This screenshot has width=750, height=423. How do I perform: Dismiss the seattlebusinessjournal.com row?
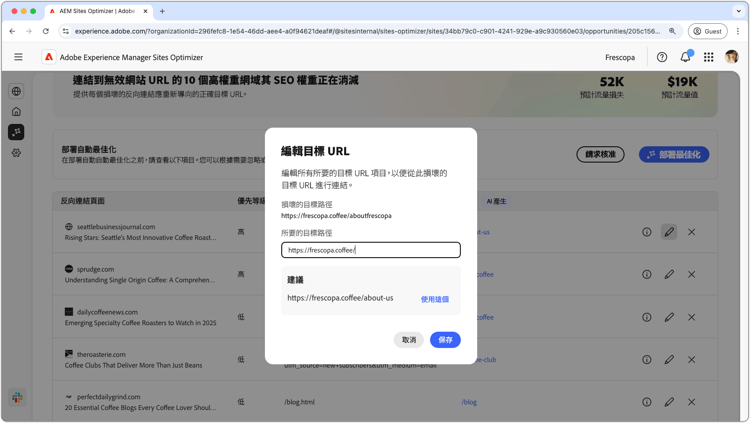point(692,232)
